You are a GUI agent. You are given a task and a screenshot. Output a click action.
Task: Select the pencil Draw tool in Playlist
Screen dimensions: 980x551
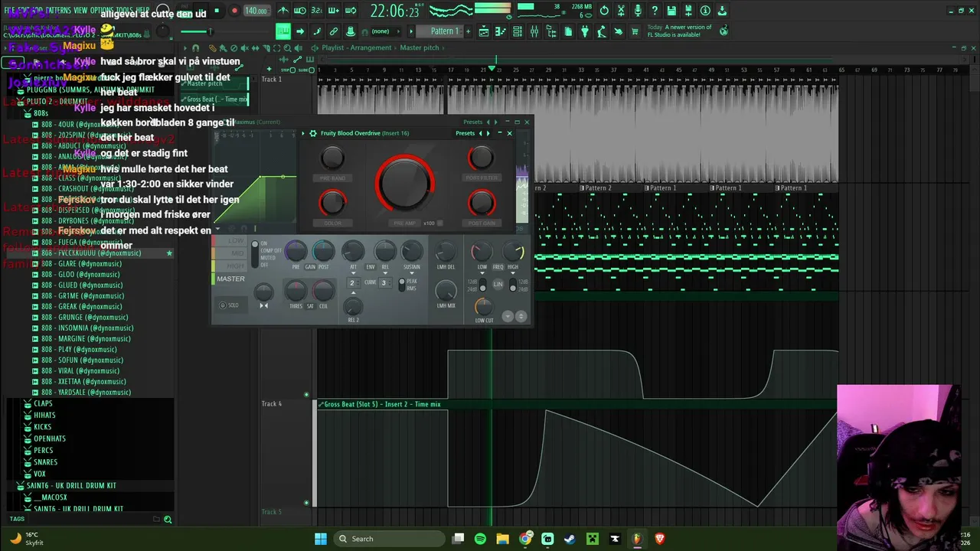(x=213, y=48)
